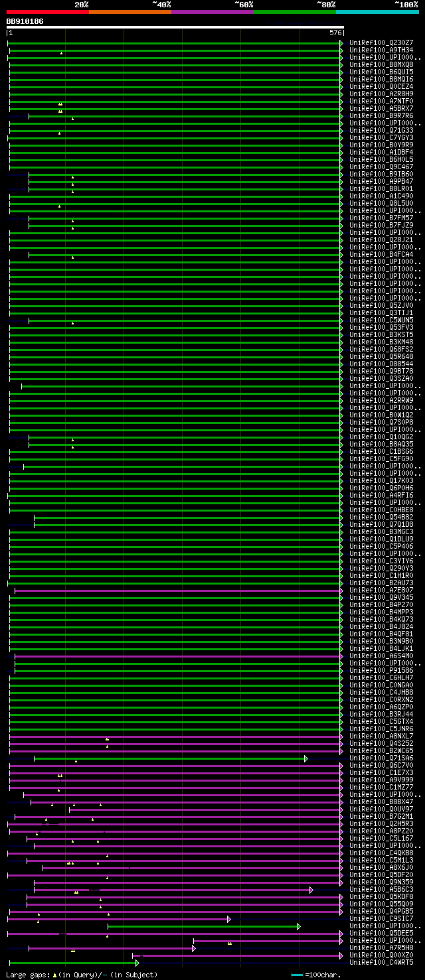The image size is (425, 980).
Task: Select the label UniRef100_C7YGY3
Action: 381,137
